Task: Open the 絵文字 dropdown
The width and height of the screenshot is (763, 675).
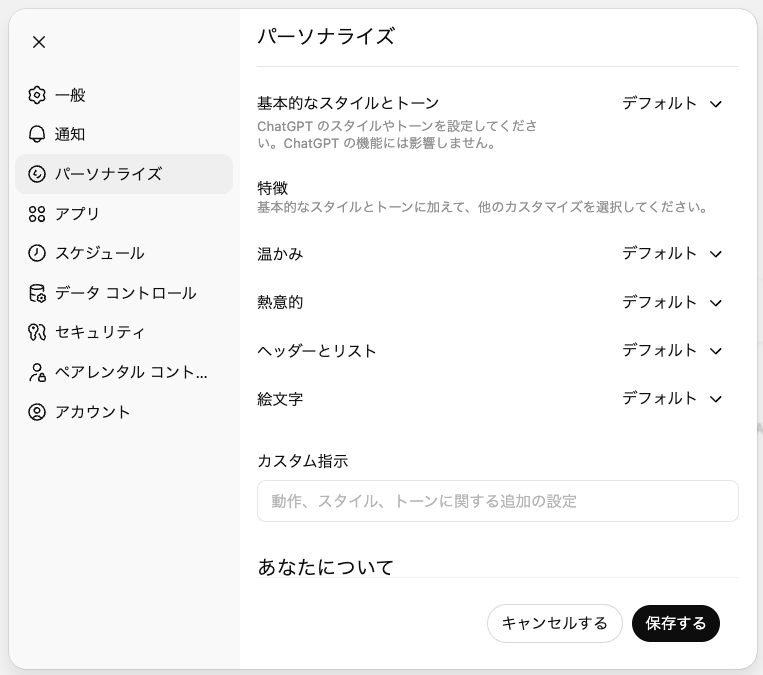Action: coord(671,398)
